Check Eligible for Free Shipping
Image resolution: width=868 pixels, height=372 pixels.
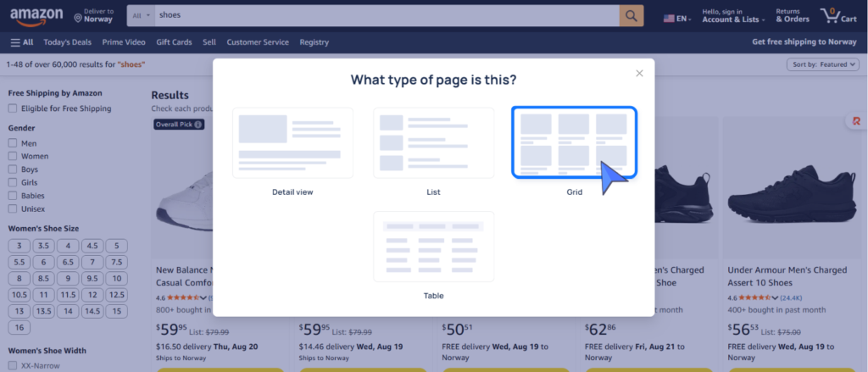(x=12, y=108)
